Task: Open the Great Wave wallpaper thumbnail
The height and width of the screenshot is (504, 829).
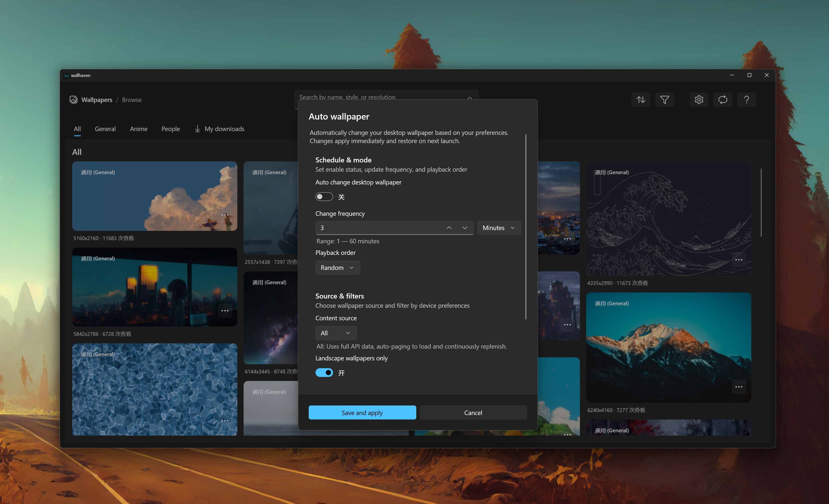Action: 669,219
